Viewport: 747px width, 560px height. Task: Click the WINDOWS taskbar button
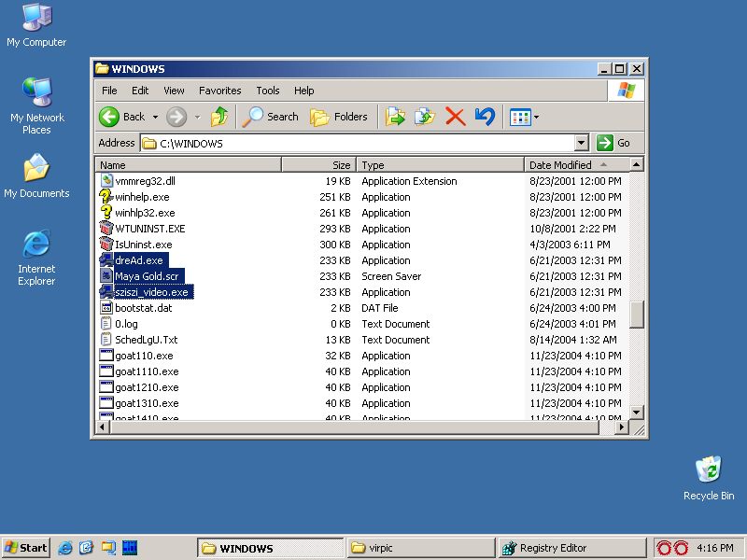coord(271,548)
